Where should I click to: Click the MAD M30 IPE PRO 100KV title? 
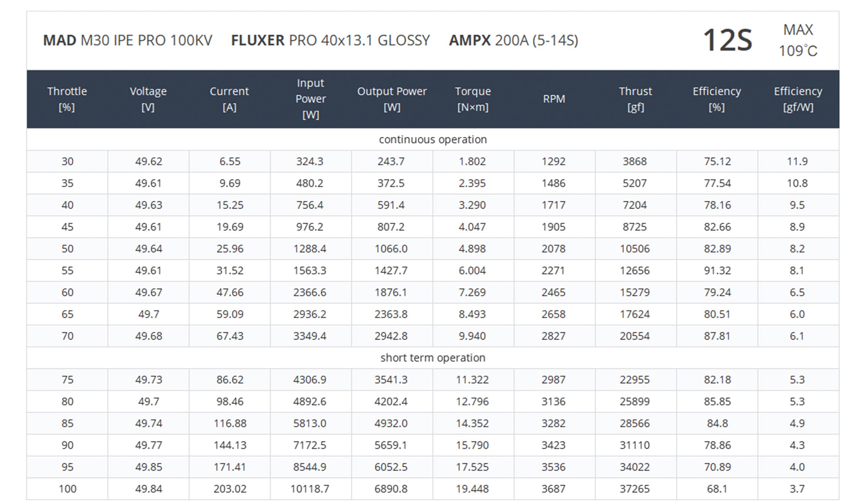coord(127,41)
